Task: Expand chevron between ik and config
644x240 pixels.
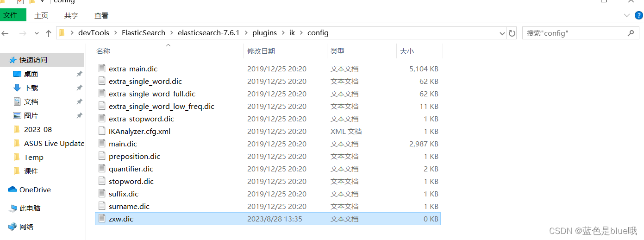Action: pyautogui.click(x=301, y=33)
